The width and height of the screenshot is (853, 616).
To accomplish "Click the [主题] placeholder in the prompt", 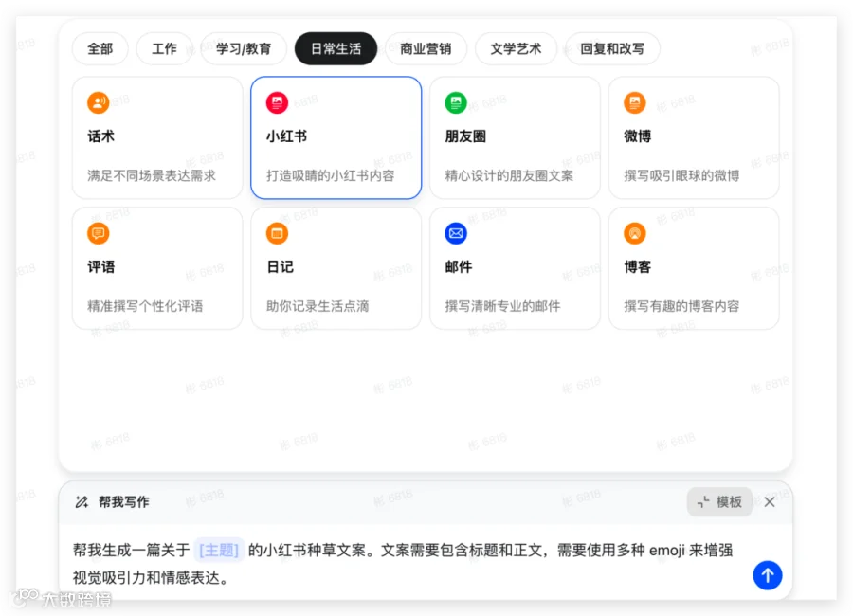I will tap(219, 551).
